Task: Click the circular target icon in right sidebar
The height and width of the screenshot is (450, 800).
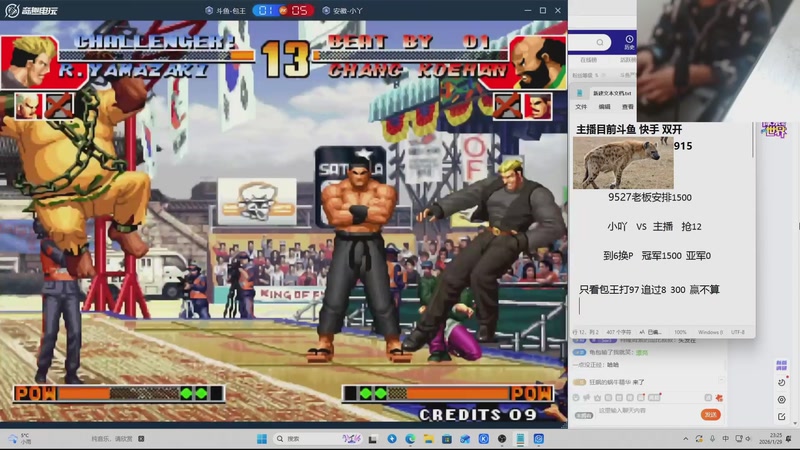Action: pos(782,399)
